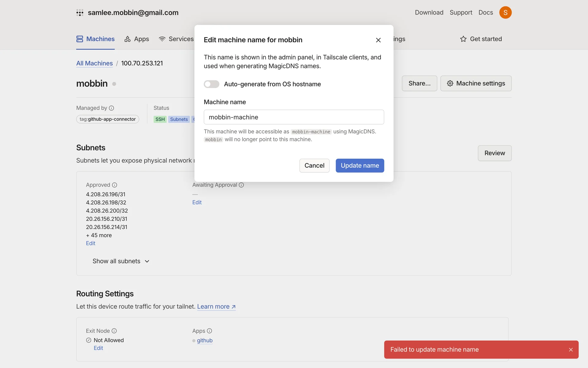This screenshot has height=368, width=588.
Task: Open the Get started tab
Action: (481, 39)
